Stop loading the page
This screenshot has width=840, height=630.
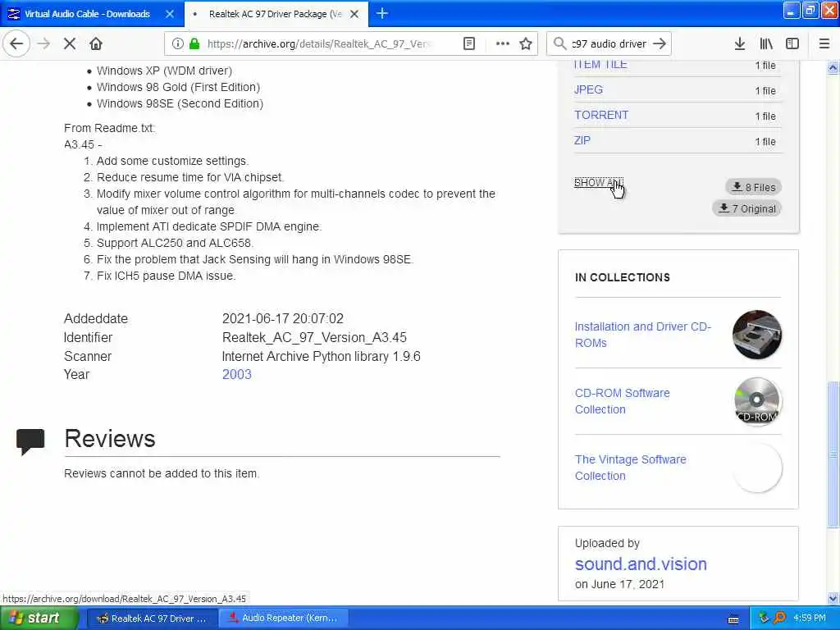click(70, 43)
